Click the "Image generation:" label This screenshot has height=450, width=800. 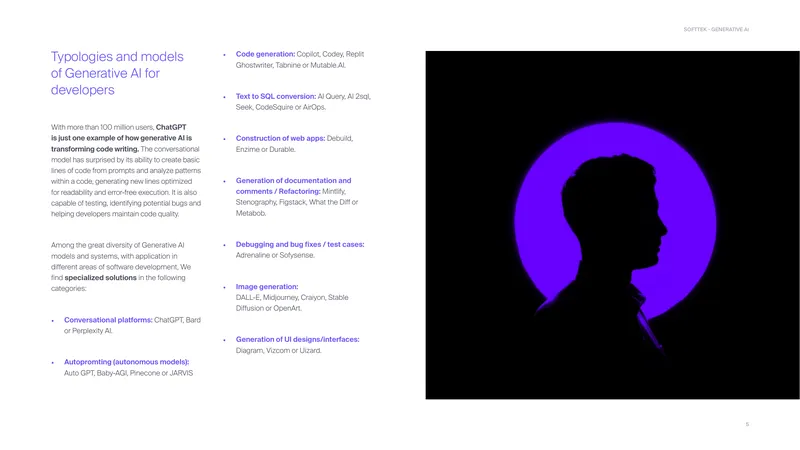(x=267, y=287)
